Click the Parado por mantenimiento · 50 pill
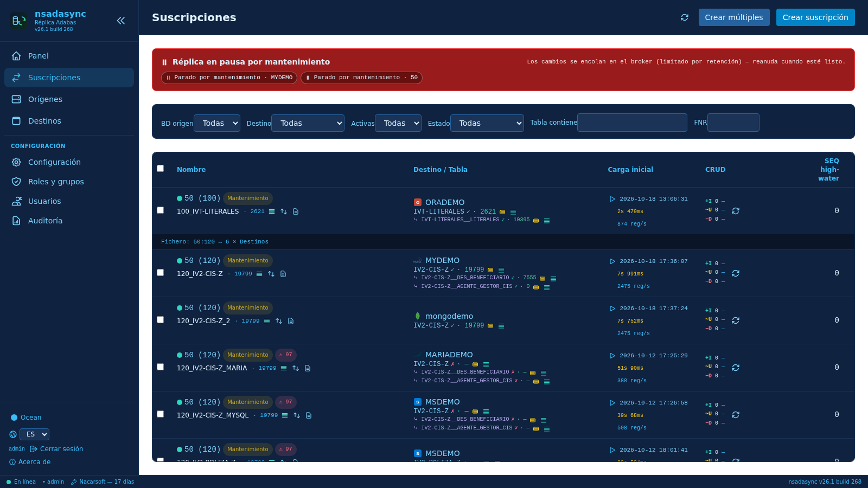868x488 pixels. pyautogui.click(x=361, y=78)
